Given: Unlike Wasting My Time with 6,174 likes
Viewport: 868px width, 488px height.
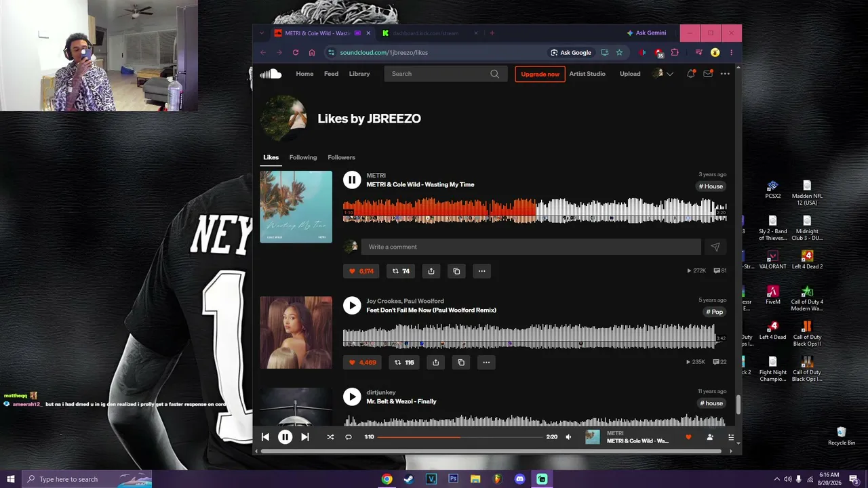Looking at the screenshot, I should 361,271.
